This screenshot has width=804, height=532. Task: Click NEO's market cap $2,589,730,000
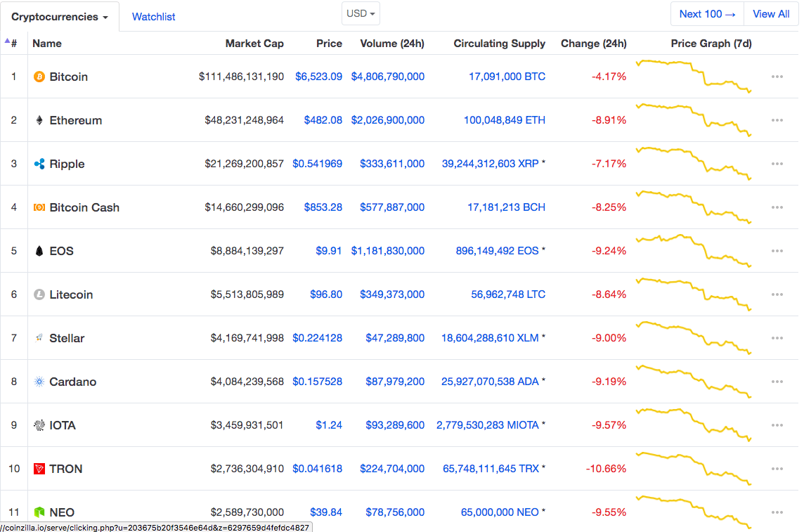247,512
